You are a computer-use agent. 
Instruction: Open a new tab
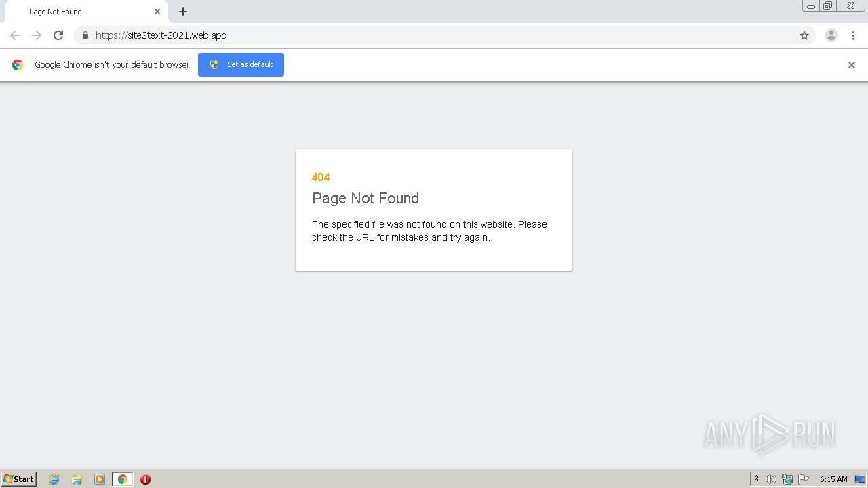click(x=183, y=12)
